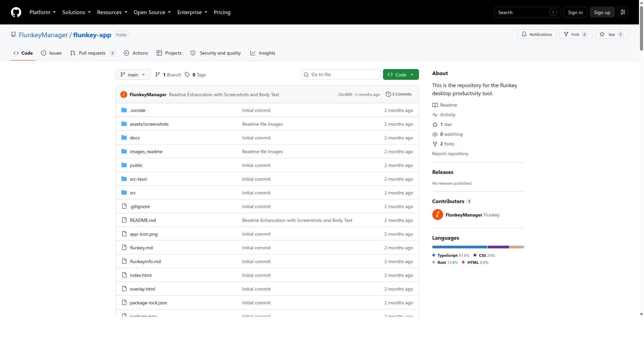The width and height of the screenshot is (644, 362).
Task: Open the main branch selector dropdown
Action: click(133, 75)
